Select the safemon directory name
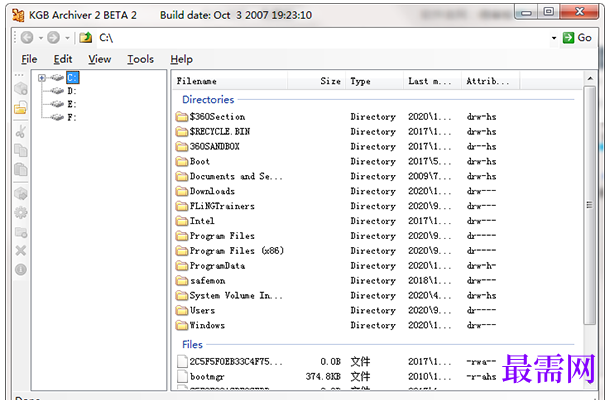This screenshot has width=614, height=400. 208,281
